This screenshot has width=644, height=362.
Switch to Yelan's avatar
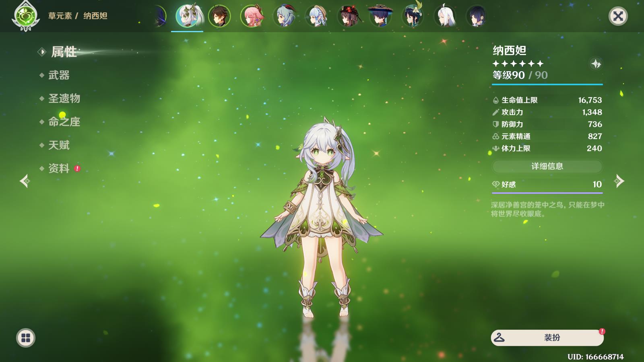coord(477,16)
